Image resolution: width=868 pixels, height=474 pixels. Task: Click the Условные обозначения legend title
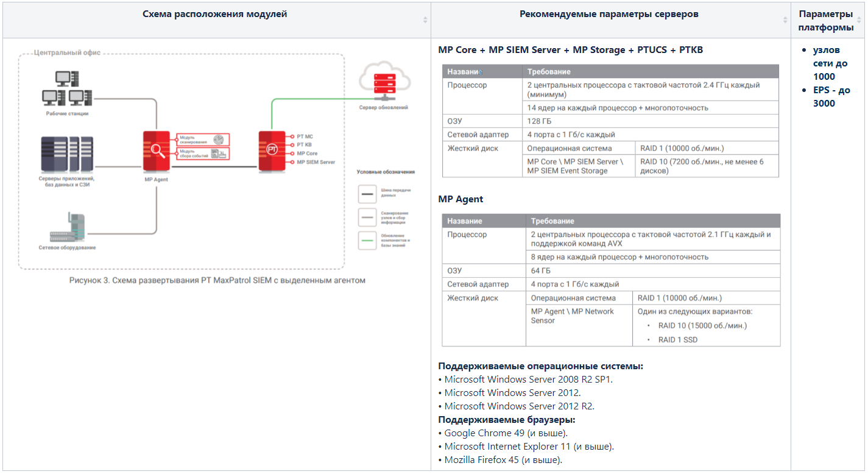(386, 172)
